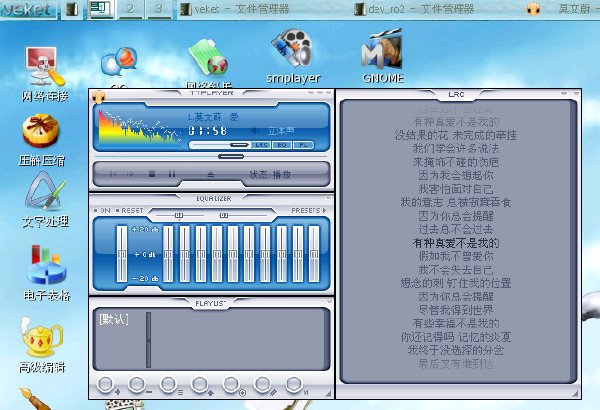Viewport: 600px width, 410px height.
Task: Click the show-desktop taskbar icon
Action: [72, 9]
